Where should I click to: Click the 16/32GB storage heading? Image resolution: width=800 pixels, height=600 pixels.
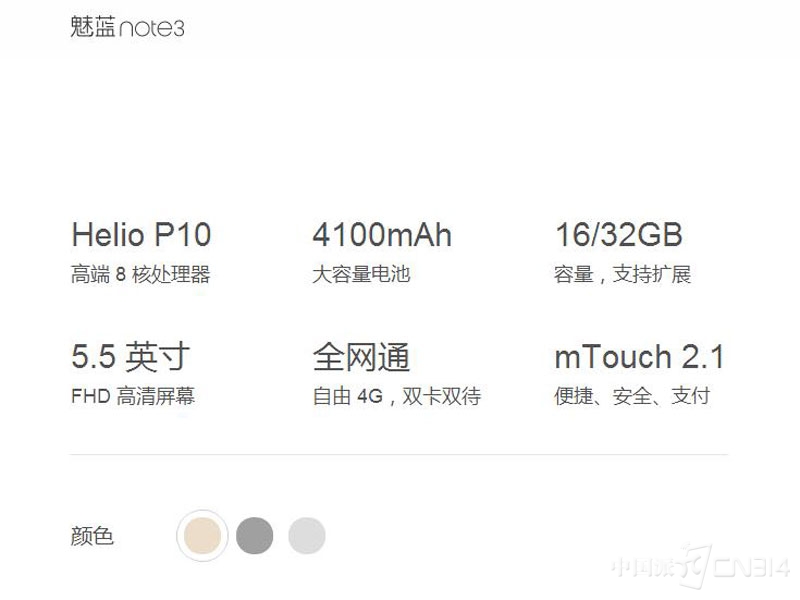click(618, 235)
